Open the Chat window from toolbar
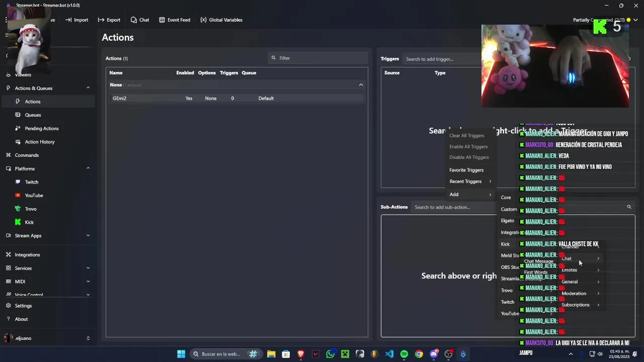Viewport: 644px width, 362px height. (x=139, y=20)
